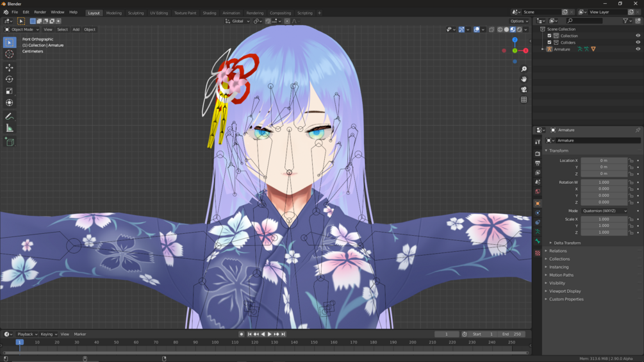Open the World properties tab
Image resolution: width=644 pixels, height=362 pixels.
[538, 192]
